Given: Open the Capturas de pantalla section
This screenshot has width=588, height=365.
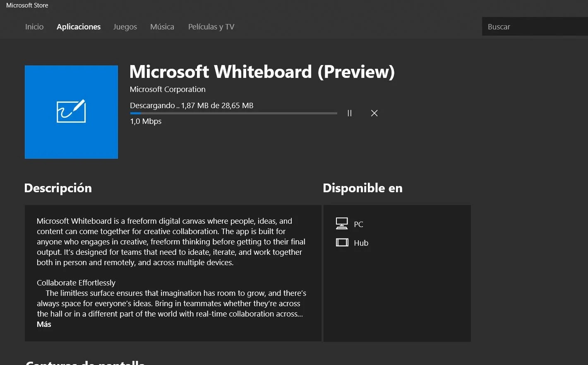Looking at the screenshot, I should [x=84, y=362].
